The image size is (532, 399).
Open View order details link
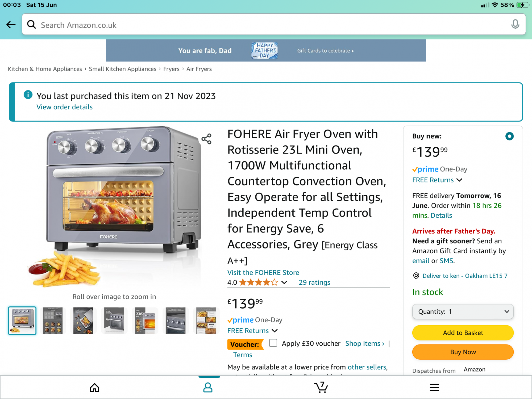pyautogui.click(x=64, y=107)
